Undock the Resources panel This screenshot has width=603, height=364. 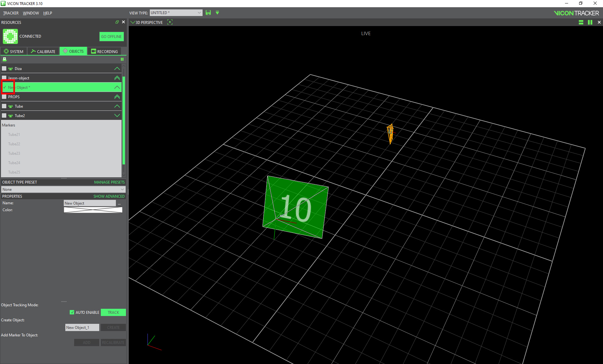tap(117, 22)
